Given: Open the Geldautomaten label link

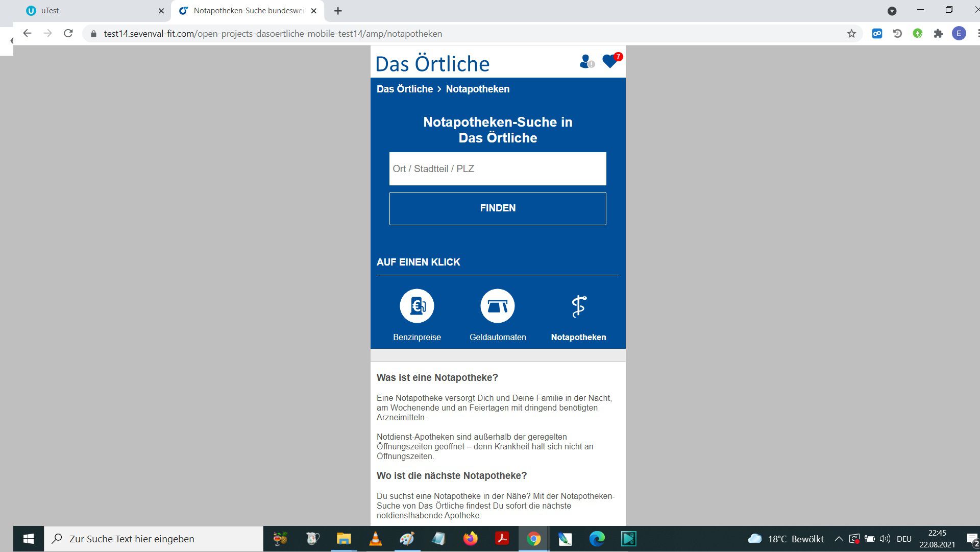Looking at the screenshot, I should (x=498, y=337).
